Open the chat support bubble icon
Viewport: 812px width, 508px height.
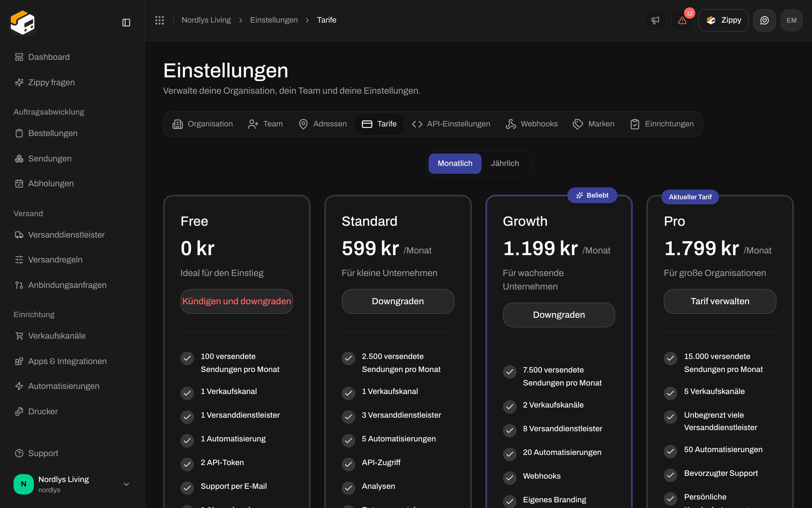764,20
